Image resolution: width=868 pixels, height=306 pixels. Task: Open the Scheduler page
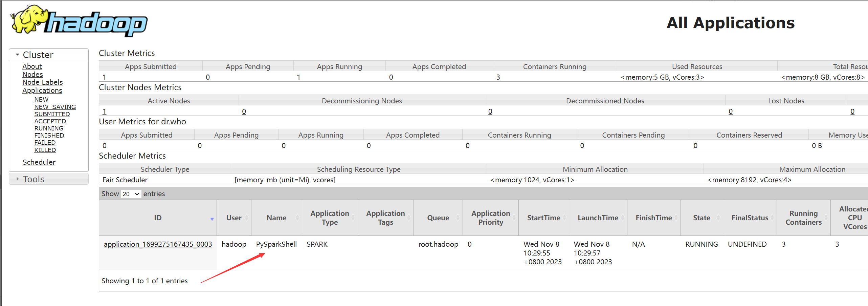(39, 162)
